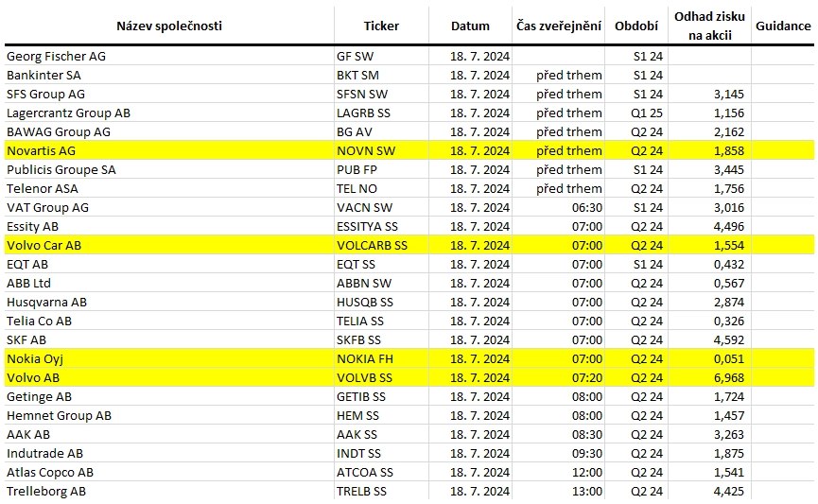The image size is (818, 504).
Task: Select 'Getinge AB' cell
Action: [x=39, y=396]
